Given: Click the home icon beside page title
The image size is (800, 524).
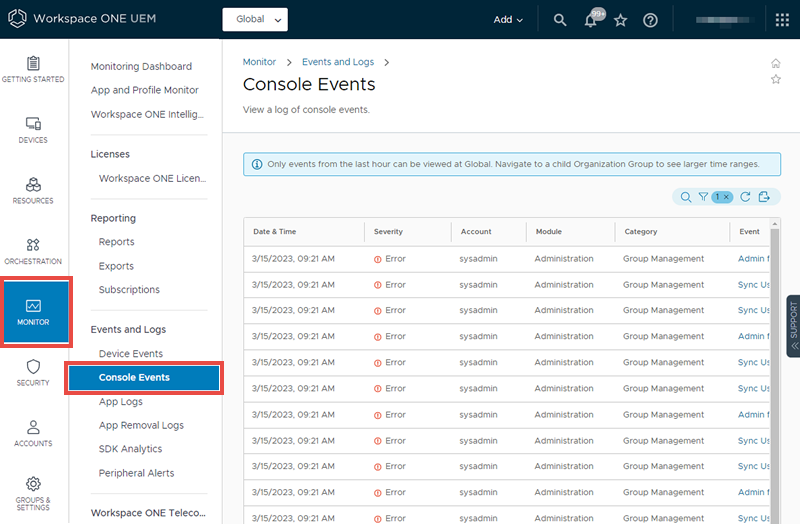Looking at the screenshot, I should (776, 63).
